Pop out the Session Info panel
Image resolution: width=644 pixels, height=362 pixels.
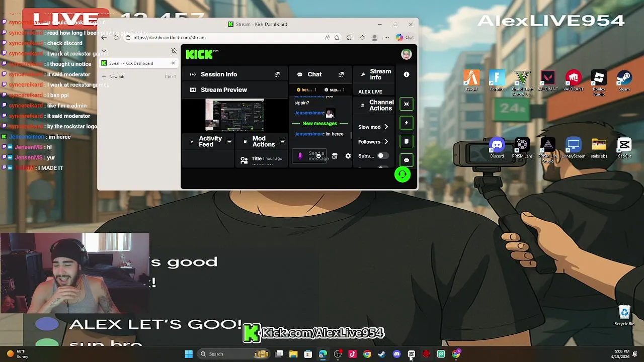(x=277, y=74)
